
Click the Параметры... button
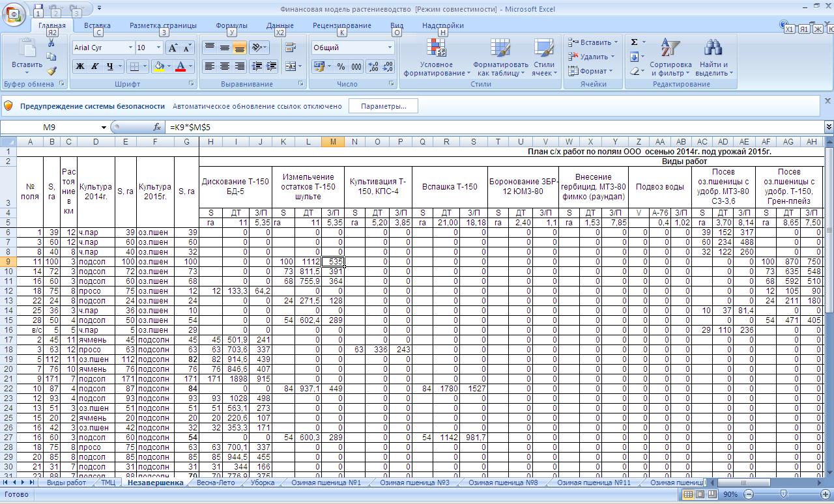[383, 106]
